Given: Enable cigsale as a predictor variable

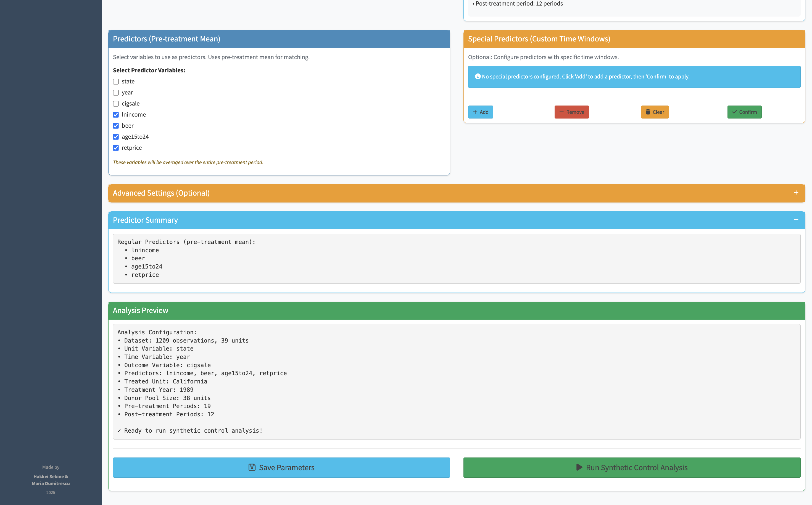Looking at the screenshot, I should pyautogui.click(x=116, y=104).
